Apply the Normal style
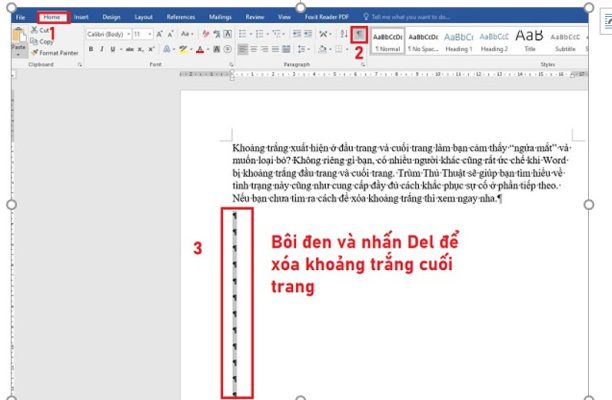 [388, 41]
